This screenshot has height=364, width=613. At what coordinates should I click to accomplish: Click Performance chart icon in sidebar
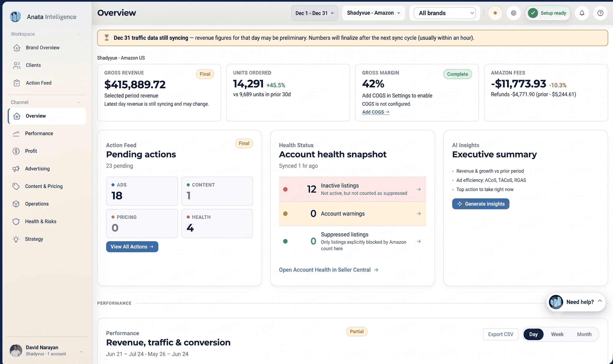16,133
